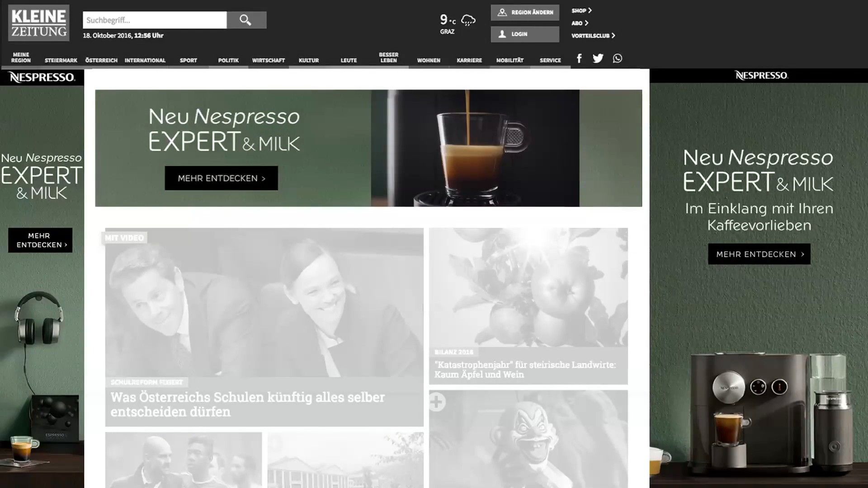This screenshot has height=488, width=868.
Task: Open the Wohnen menu item
Action: 429,60
